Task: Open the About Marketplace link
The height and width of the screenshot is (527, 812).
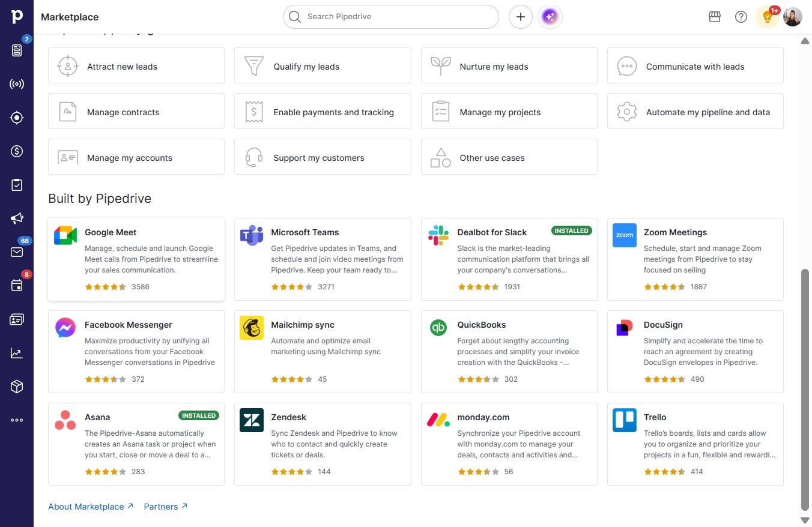Action: click(x=91, y=507)
